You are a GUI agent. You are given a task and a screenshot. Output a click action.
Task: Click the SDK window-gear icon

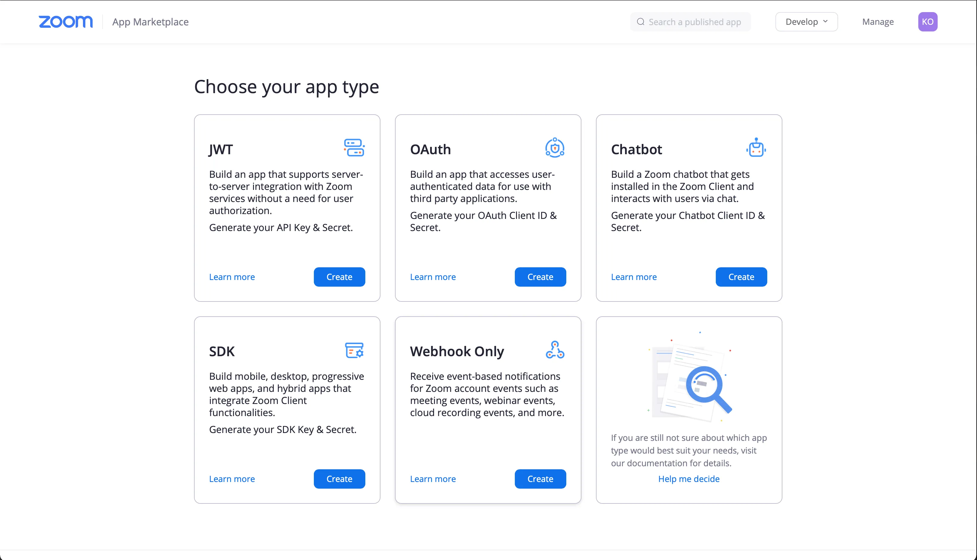click(x=354, y=350)
